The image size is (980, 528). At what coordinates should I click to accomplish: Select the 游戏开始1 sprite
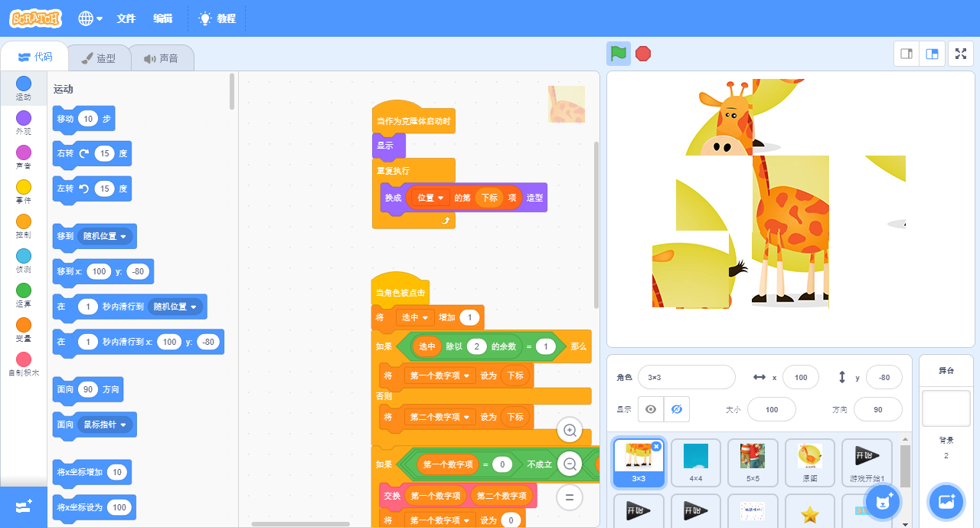coord(867,463)
